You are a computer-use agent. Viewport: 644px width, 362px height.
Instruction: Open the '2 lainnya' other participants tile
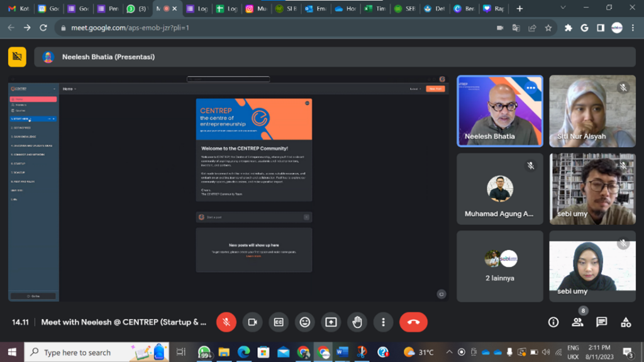point(500,266)
